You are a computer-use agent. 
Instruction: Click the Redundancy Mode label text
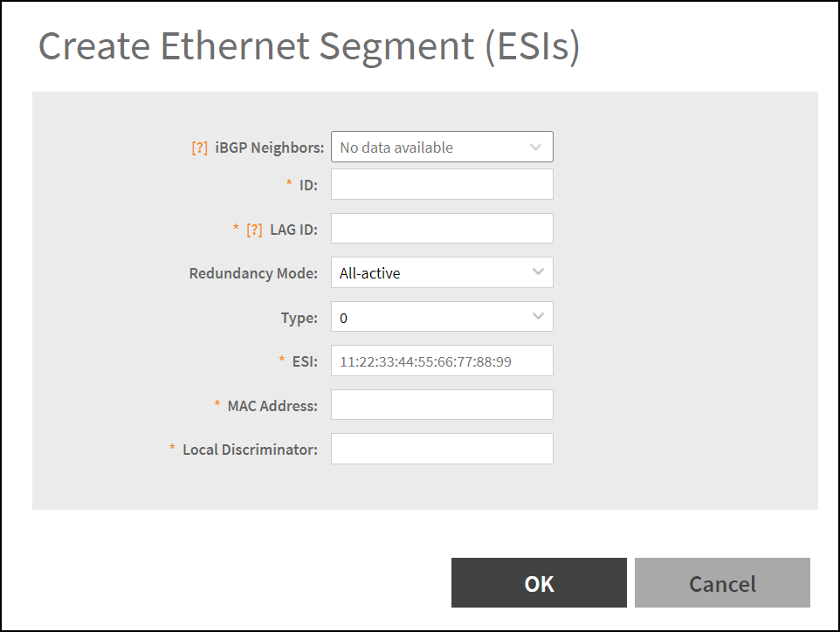pos(253,273)
